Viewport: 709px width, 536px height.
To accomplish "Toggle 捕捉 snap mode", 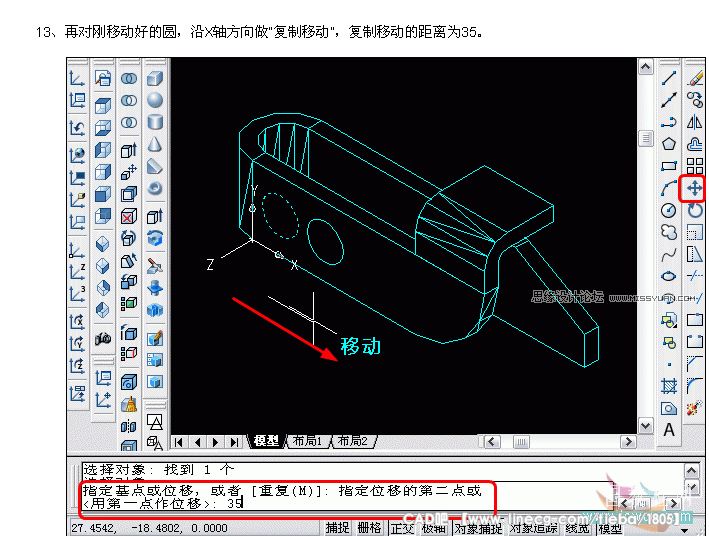I will [337, 527].
